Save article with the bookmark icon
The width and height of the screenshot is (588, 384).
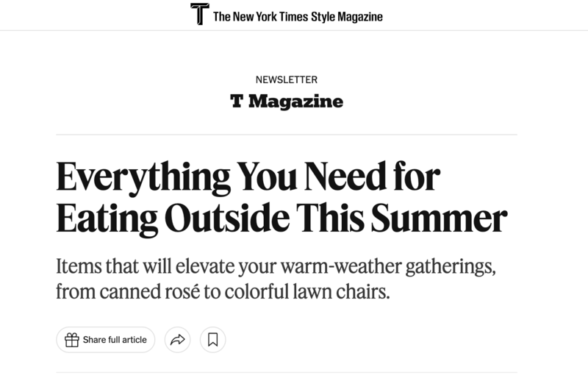click(212, 340)
